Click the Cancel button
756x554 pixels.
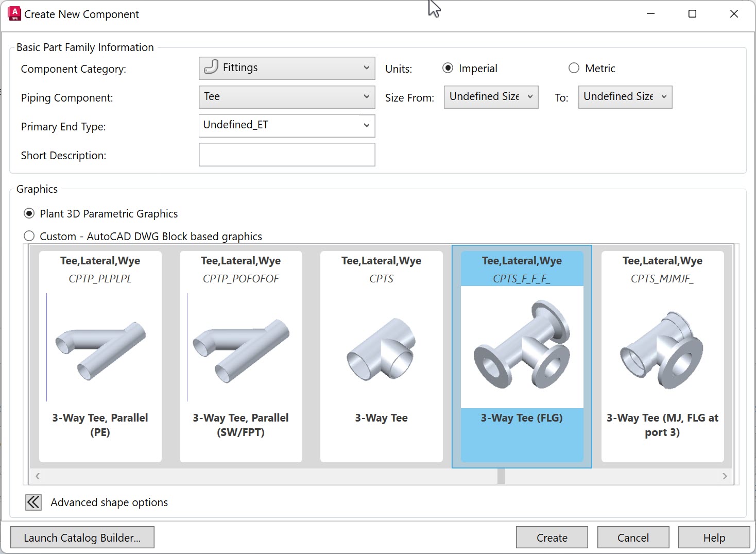coord(633,538)
